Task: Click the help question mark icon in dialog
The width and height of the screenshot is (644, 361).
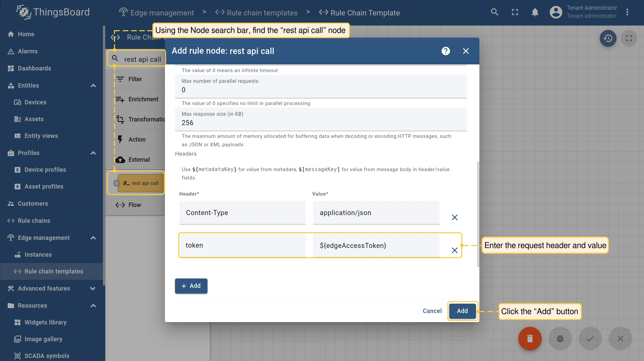Action: click(446, 51)
